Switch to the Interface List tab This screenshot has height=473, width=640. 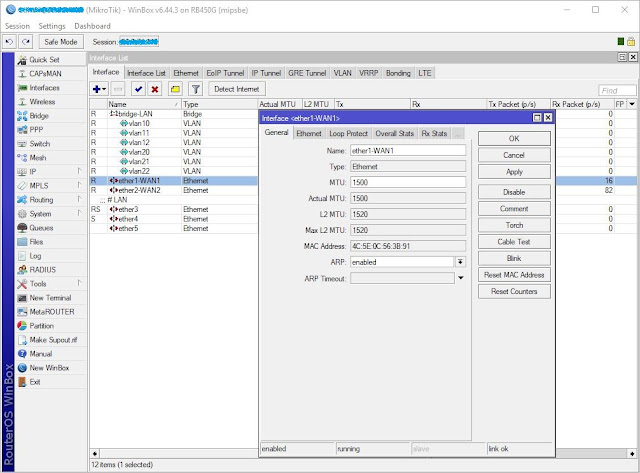146,73
